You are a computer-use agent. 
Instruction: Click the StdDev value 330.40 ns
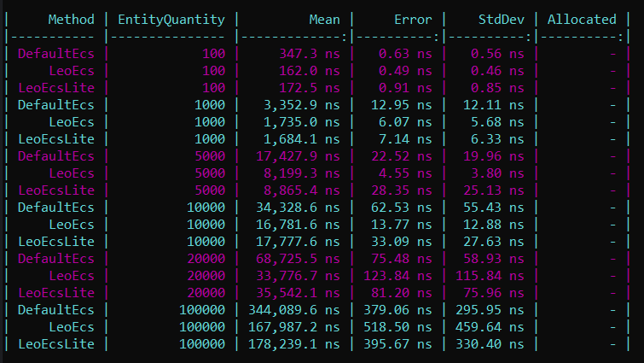490,343
